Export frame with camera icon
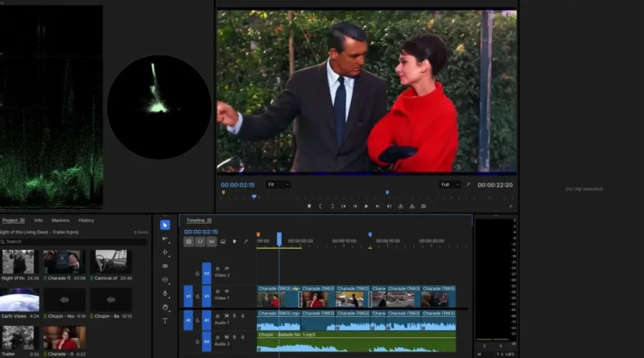This screenshot has height=358, width=644. coord(423,207)
